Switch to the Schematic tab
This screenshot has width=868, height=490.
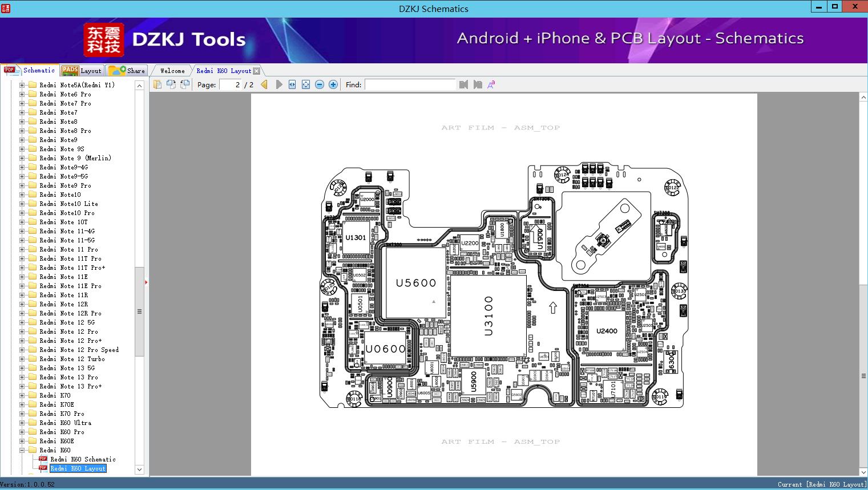coord(30,70)
